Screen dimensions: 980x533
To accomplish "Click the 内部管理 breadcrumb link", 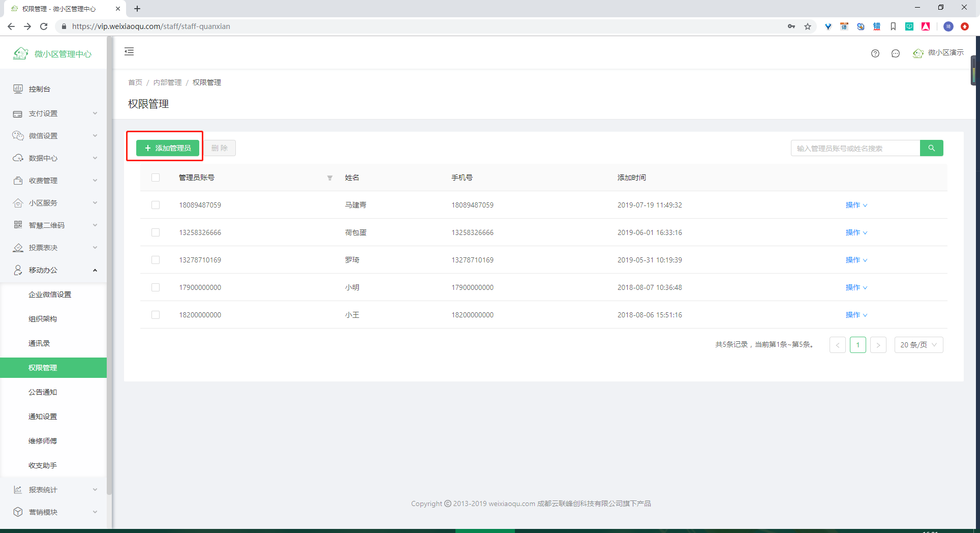I will point(167,82).
